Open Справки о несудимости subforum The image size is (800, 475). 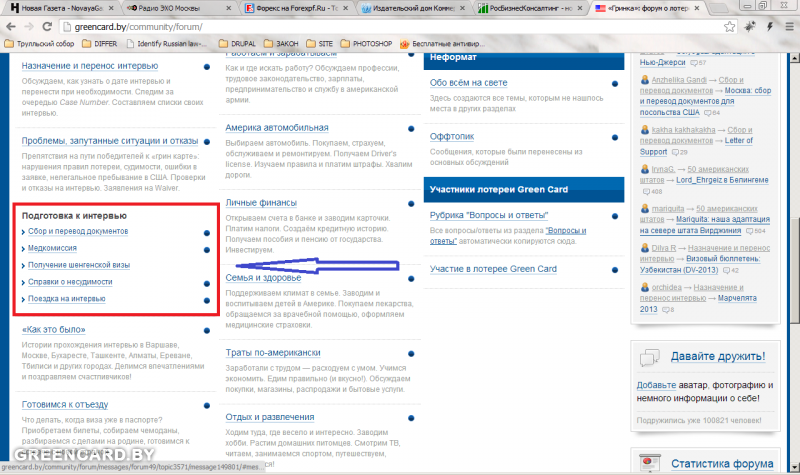pyautogui.click(x=70, y=282)
